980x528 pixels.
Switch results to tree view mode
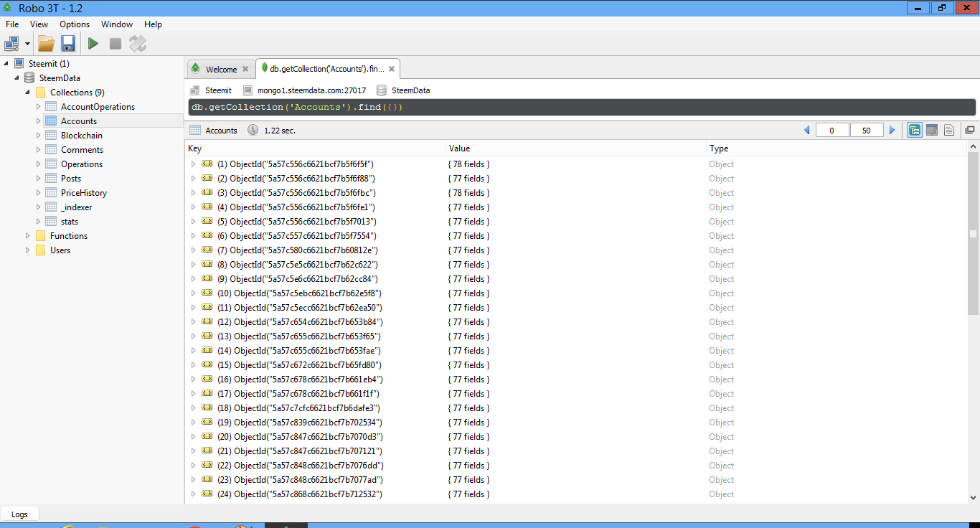(915, 130)
